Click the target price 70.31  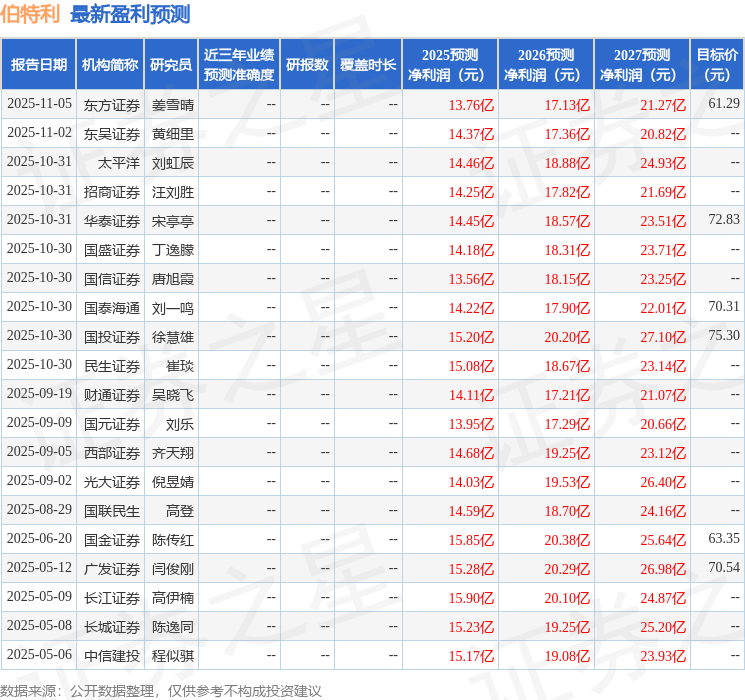coord(724,306)
